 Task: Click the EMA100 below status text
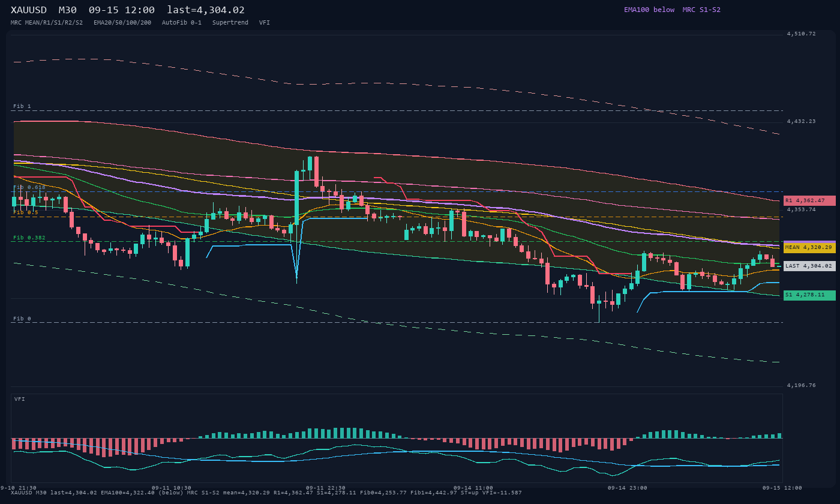649,10
